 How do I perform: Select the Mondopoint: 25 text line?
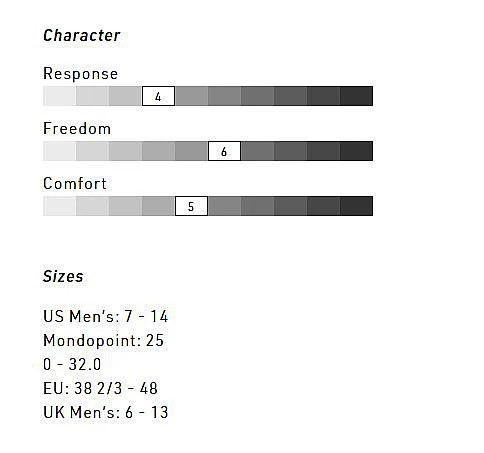point(103,340)
